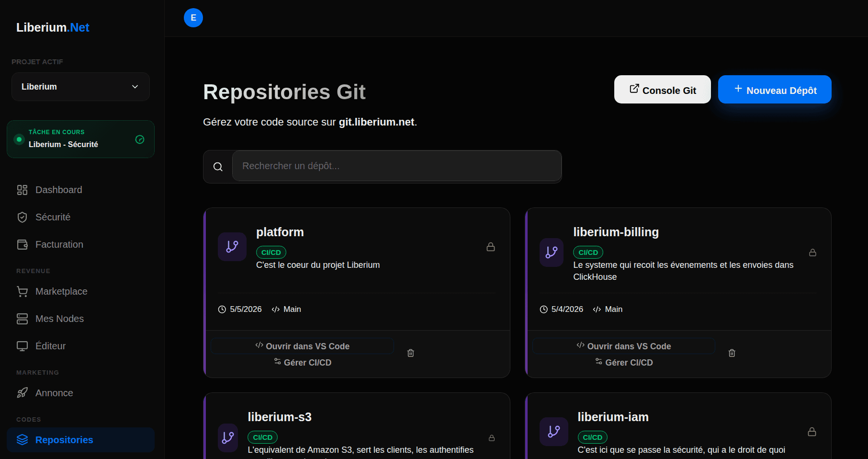The image size is (868, 459).
Task: Go to Dashboard in sidebar
Action: click(x=80, y=190)
